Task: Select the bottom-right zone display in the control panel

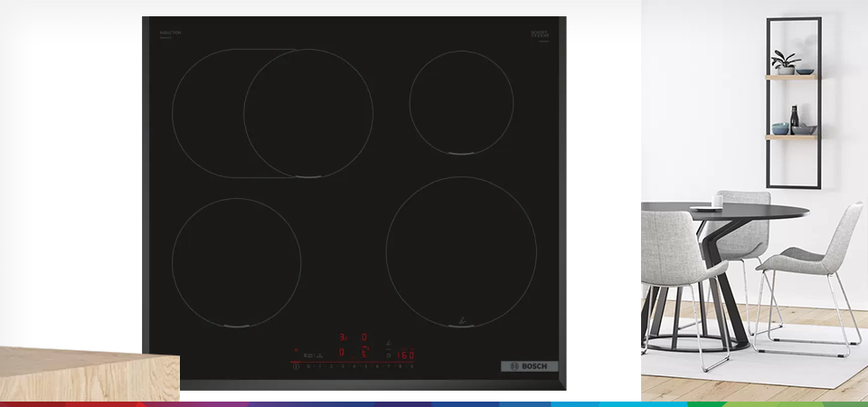Action: [365, 353]
